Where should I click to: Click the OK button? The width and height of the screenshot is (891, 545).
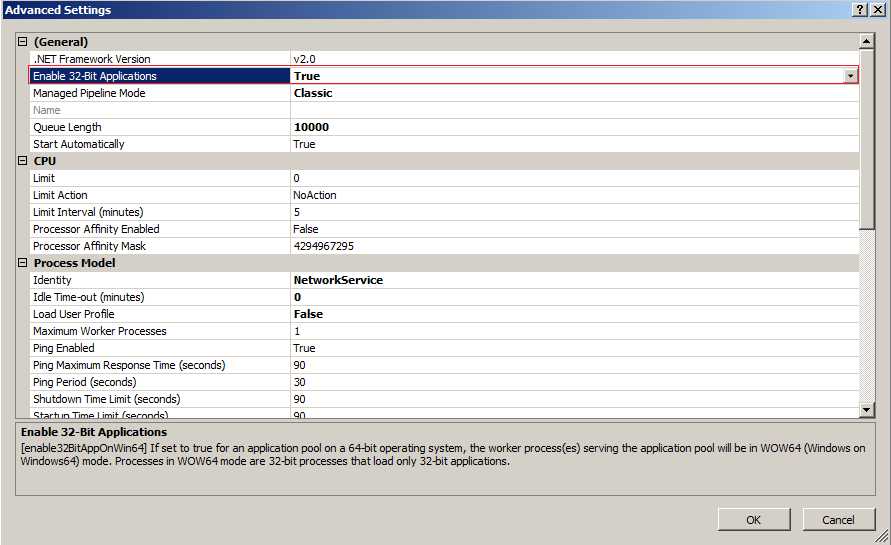pyautogui.click(x=753, y=519)
